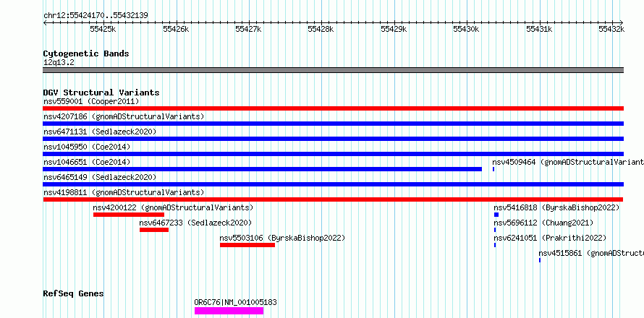Click the 12q13.2 band label

pos(59,63)
